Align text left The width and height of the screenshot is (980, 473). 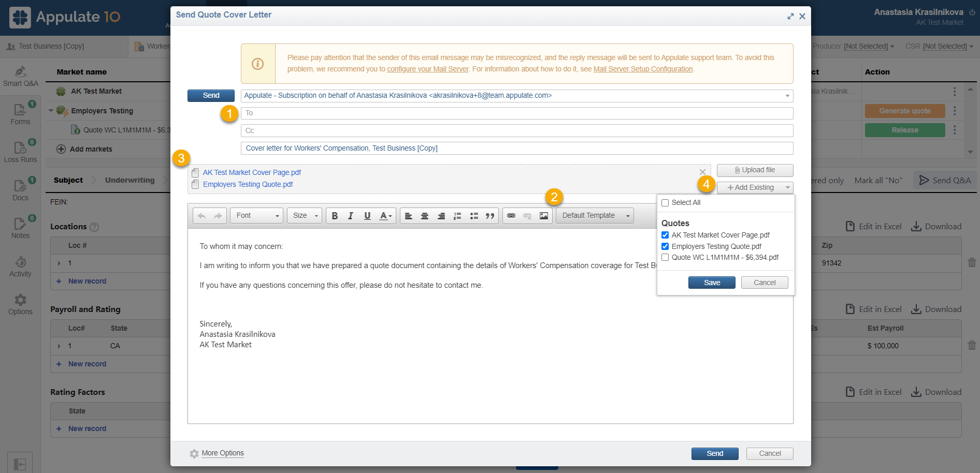tap(408, 216)
